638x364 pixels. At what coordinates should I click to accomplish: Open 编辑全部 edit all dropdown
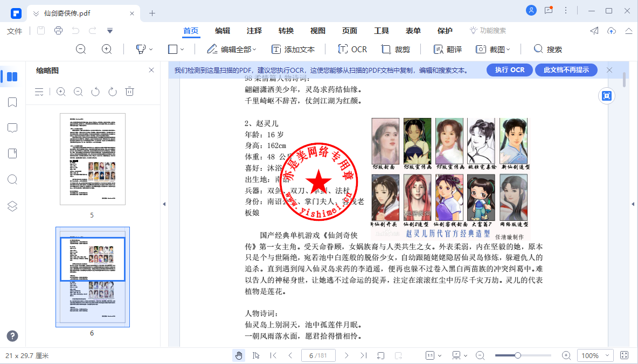pos(232,49)
